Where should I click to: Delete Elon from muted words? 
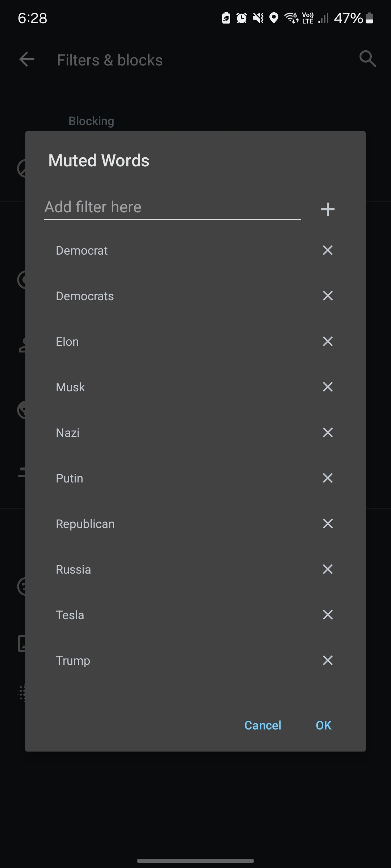click(x=328, y=341)
